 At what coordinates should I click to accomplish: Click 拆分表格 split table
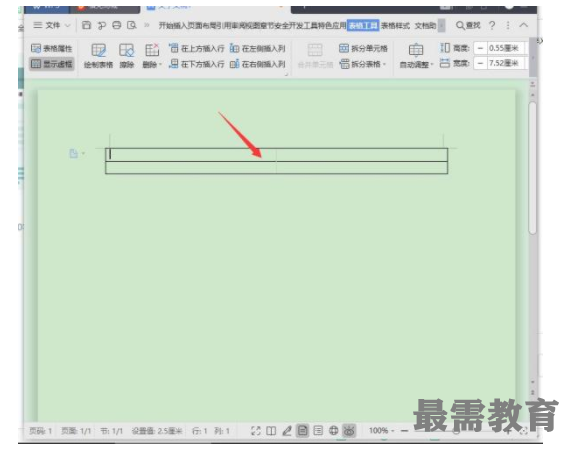pyautogui.click(x=360, y=64)
